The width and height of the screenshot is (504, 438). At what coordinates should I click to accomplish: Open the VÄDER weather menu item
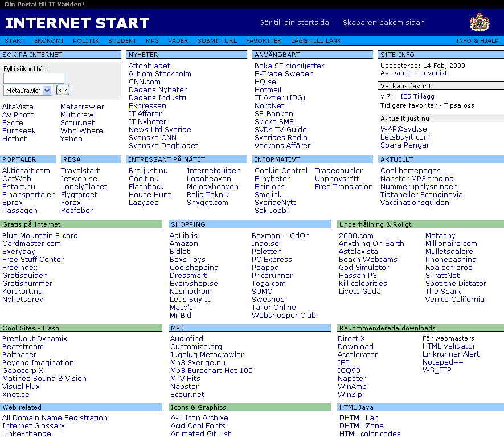point(178,41)
